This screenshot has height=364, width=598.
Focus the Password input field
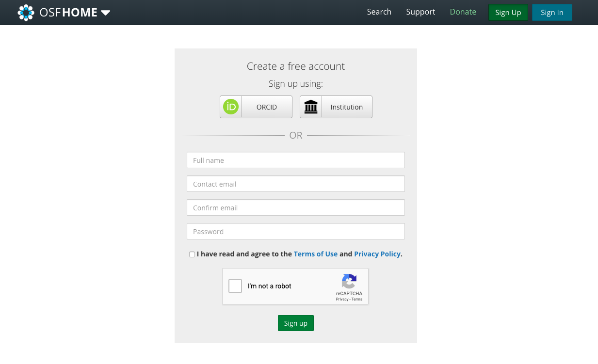(x=295, y=232)
